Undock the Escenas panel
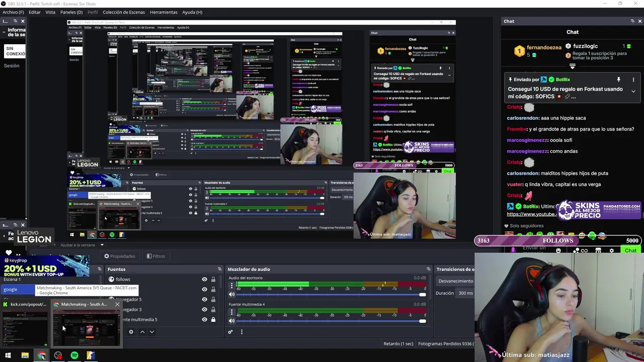Image resolution: width=644 pixels, height=362 pixels. tap(100, 269)
